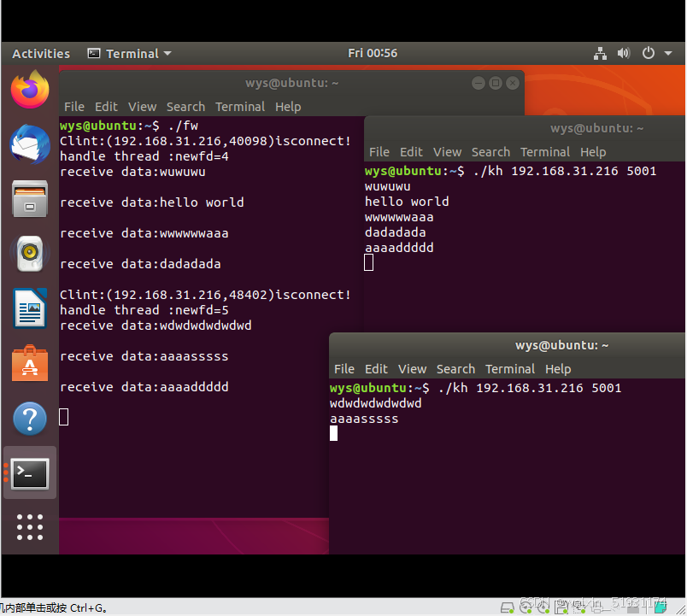Open the network topology indicator

[600, 53]
